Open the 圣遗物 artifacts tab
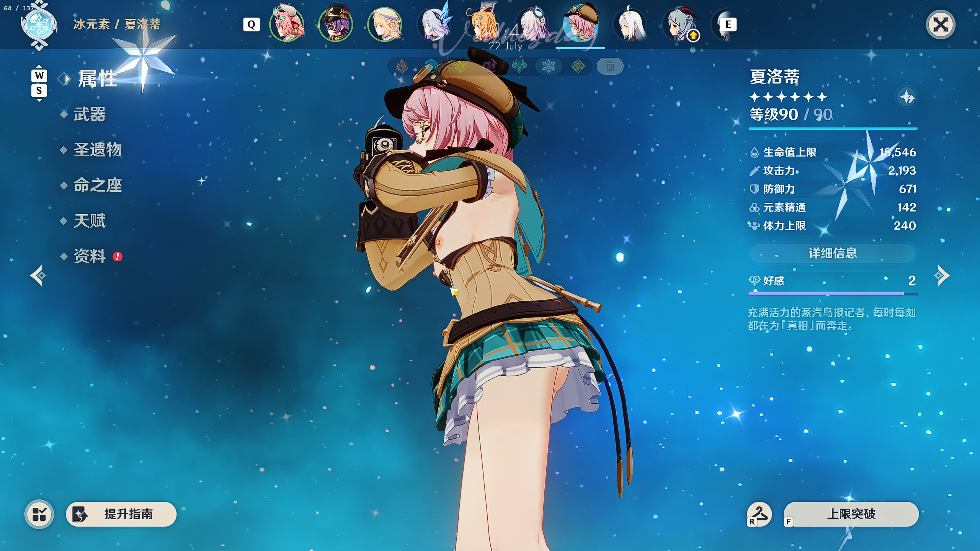This screenshot has width=980, height=551. click(x=97, y=150)
